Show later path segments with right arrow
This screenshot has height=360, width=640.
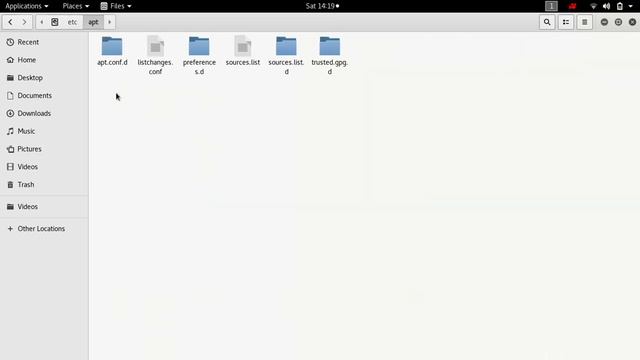pyautogui.click(x=109, y=22)
